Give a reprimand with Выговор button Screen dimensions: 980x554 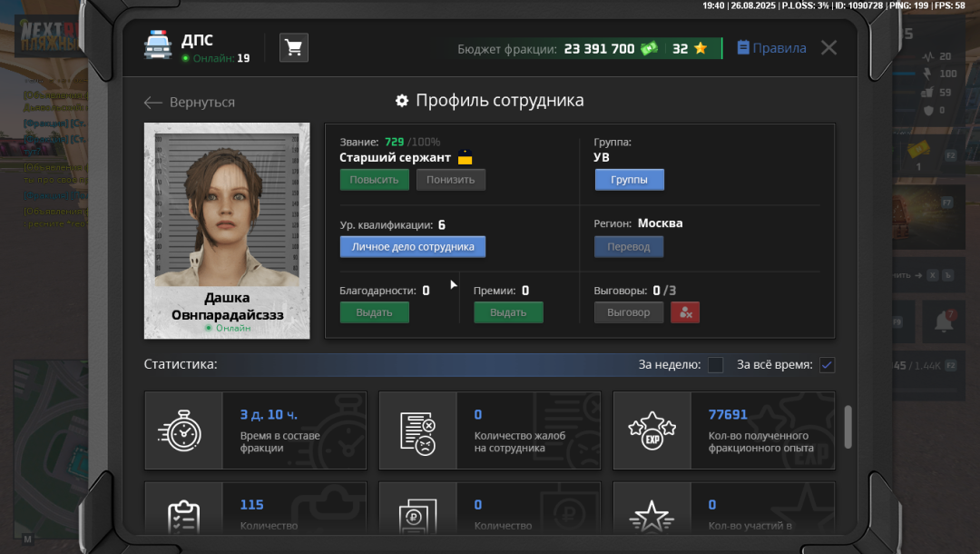pyautogui.click(x=629, y=312)
